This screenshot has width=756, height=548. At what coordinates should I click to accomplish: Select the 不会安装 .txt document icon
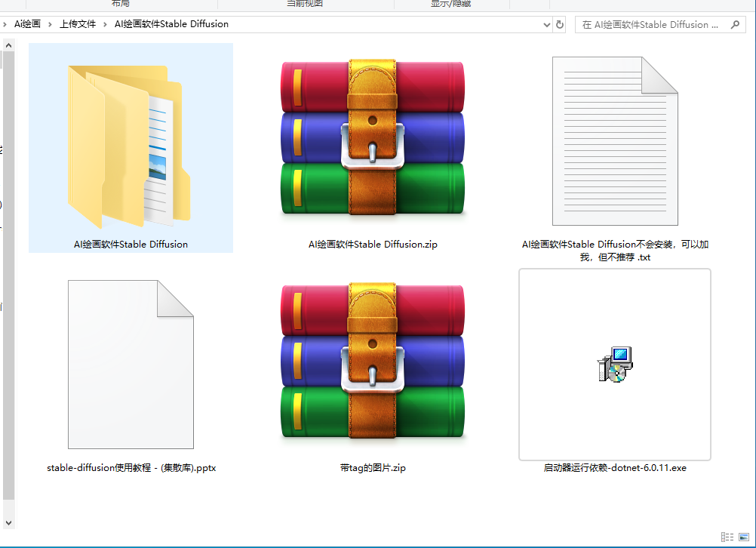coord(615,141)
